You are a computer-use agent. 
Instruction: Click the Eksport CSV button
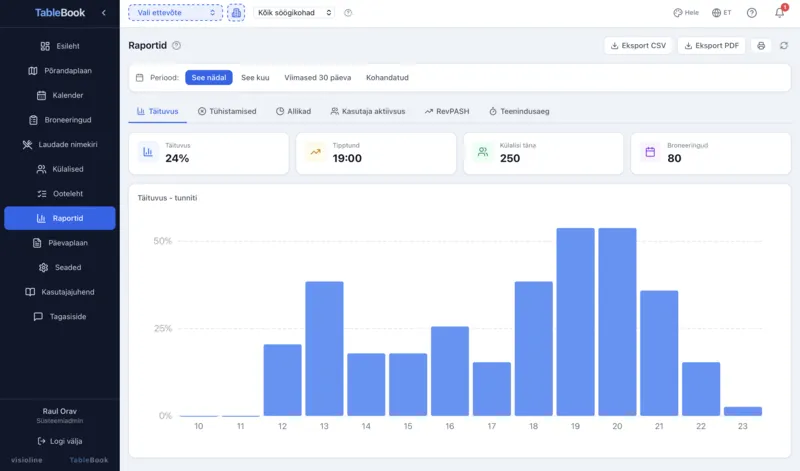point(638,46)
